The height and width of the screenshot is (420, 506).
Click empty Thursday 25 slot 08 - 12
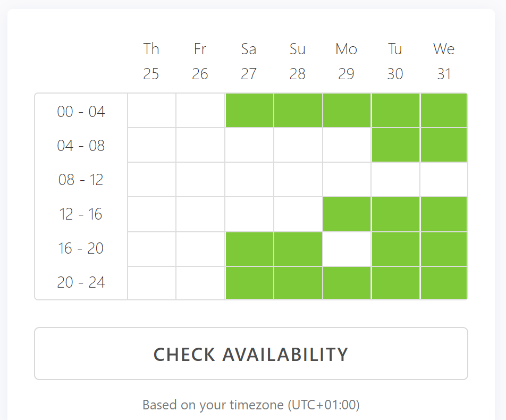(x=151, y=180)
